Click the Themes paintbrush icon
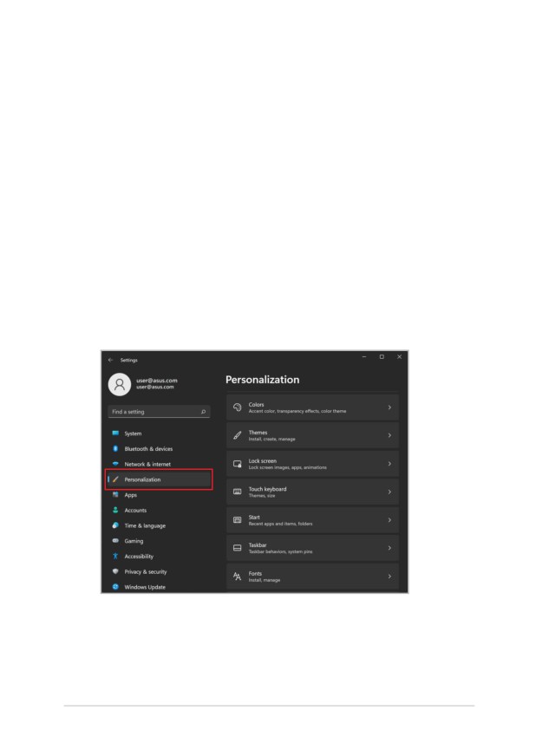 coord(237,435)
